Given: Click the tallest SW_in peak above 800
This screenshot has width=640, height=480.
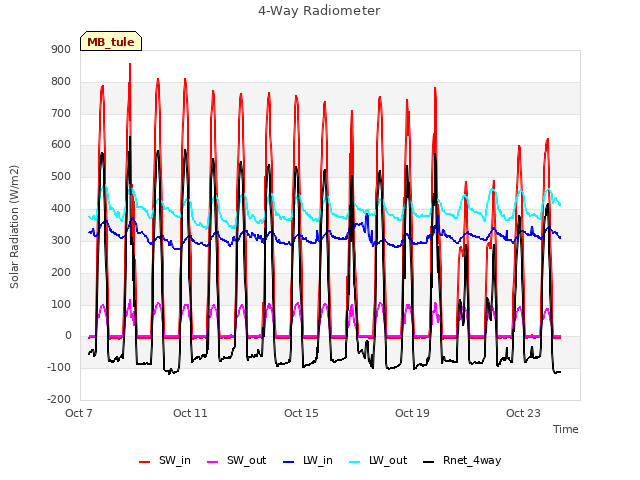Looking at the screenshot, I should point(130,65).
